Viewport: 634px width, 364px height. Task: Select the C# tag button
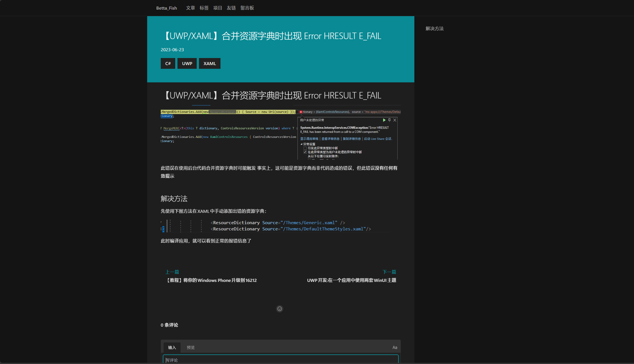coord(168,63)
